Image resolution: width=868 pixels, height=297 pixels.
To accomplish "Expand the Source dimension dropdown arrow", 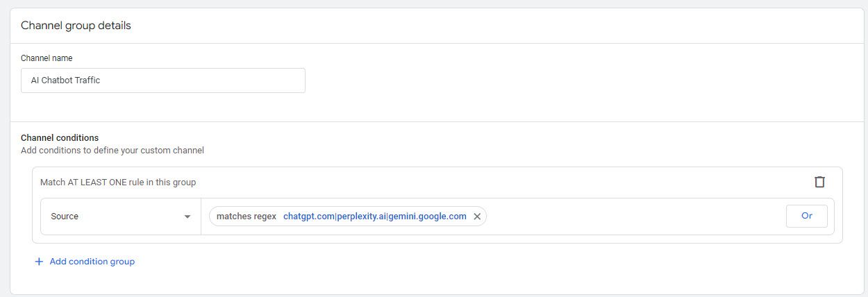I will click(x=187, y=217).
